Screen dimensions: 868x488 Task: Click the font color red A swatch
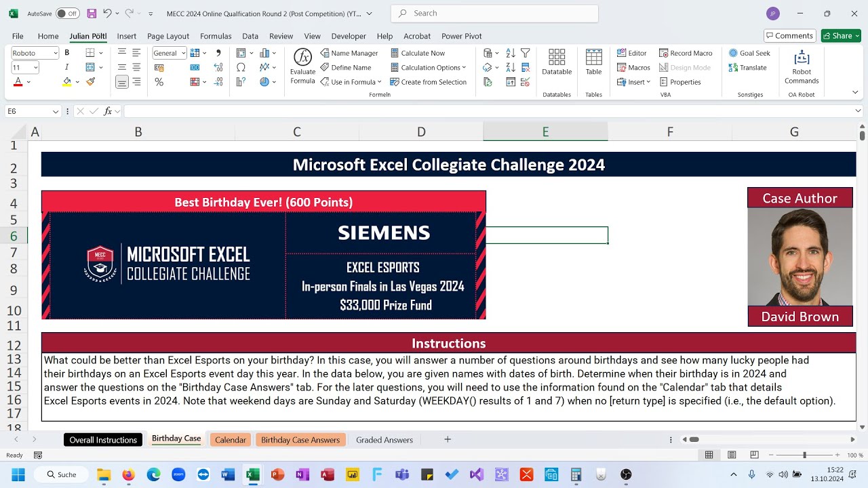tap(18, 82)
